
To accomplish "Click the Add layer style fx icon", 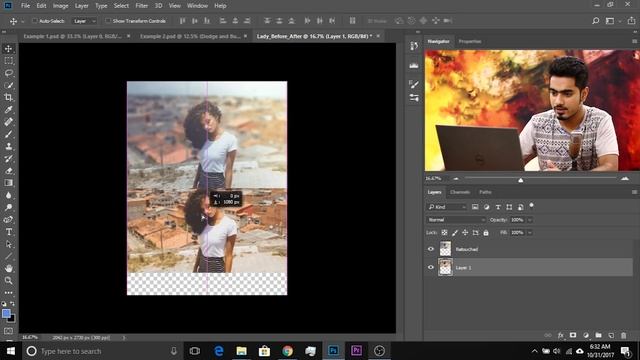I will tap(561, 335).
